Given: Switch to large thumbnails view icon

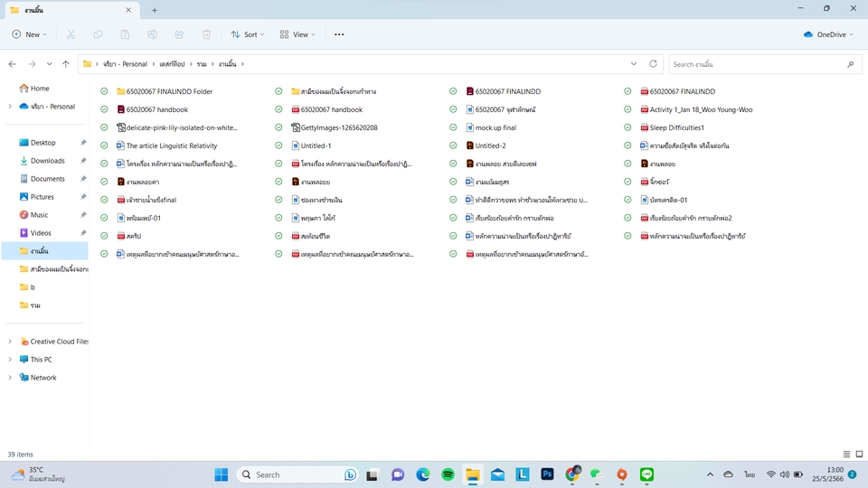Looking at the screenshot, I should point(859,455).
